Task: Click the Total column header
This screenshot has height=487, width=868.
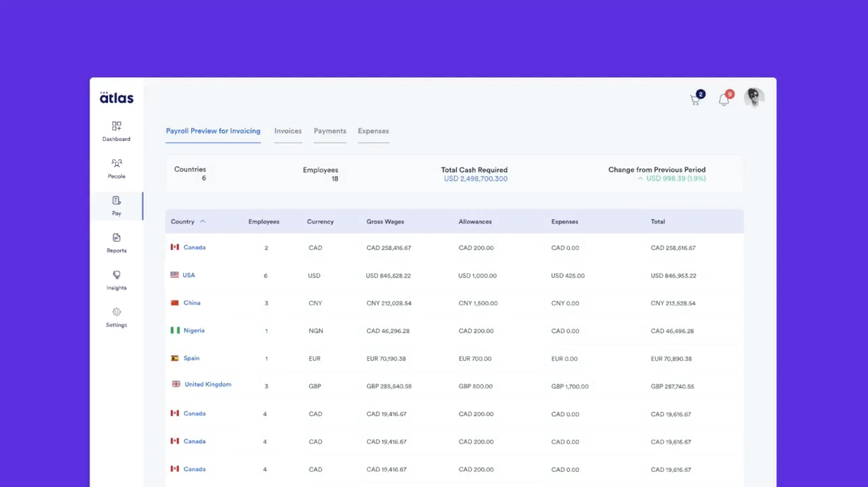Action: pyautogui.click(x=657, y=222)
